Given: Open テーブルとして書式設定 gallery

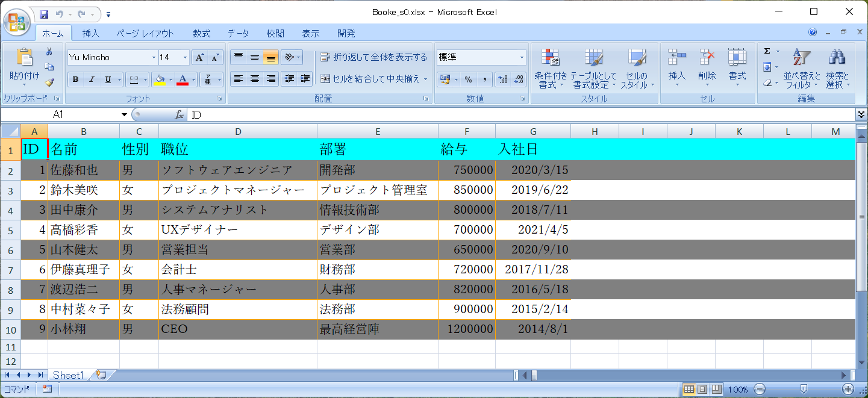Looking at the screenshot, I should [594, 68].
